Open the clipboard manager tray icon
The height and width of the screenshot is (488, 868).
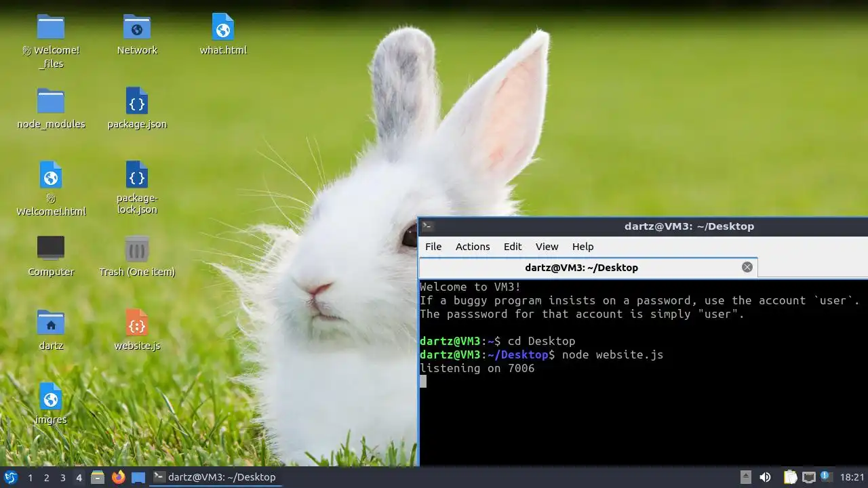pos(790,477)
